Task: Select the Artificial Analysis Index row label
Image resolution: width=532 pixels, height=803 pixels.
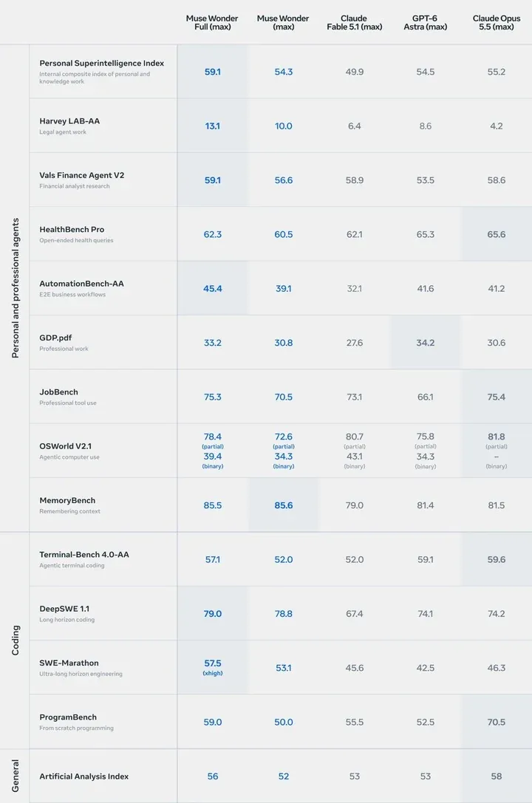Action: coord(84,776)
